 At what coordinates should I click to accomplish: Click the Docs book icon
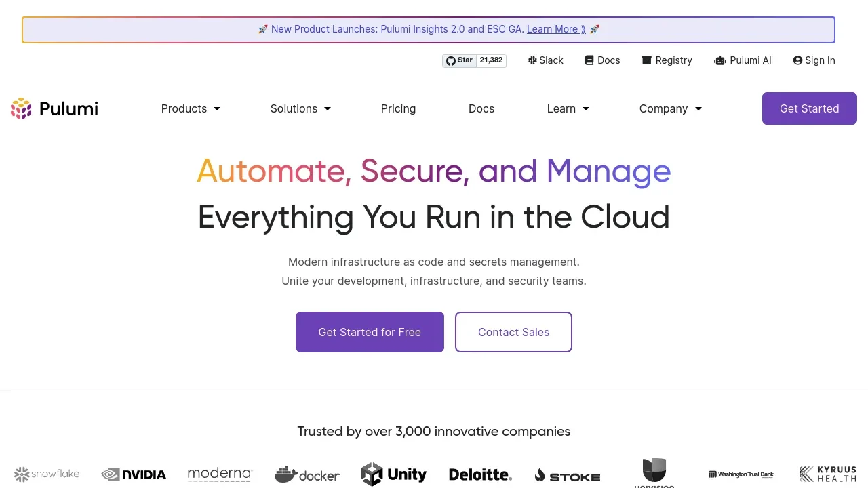tap(589, 60)
